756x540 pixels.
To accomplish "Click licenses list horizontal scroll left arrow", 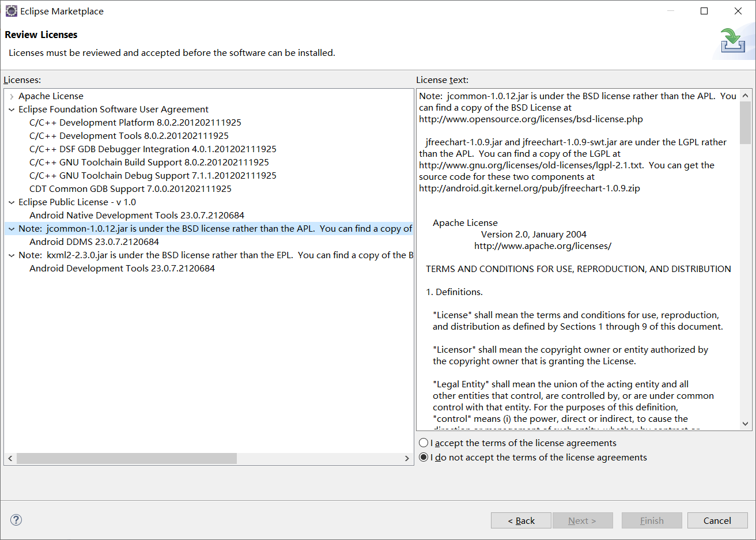I will [10, 458].
